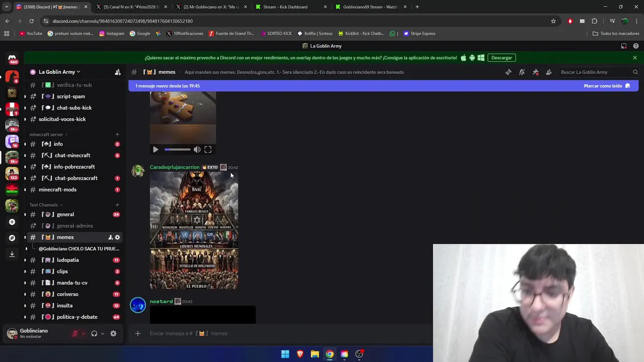Image resolution: width=644 pixels, height=362 pixels.
Task: Dismiss the green download banner
Action: pos(635,58)
